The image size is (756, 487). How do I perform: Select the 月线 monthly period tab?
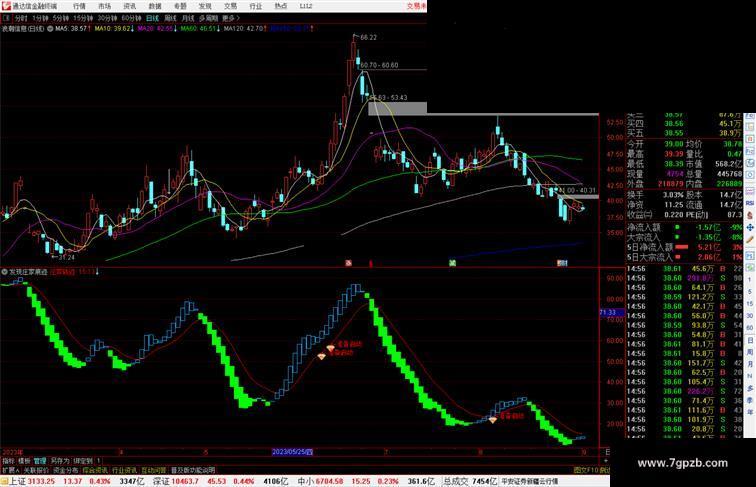point(188,18)
